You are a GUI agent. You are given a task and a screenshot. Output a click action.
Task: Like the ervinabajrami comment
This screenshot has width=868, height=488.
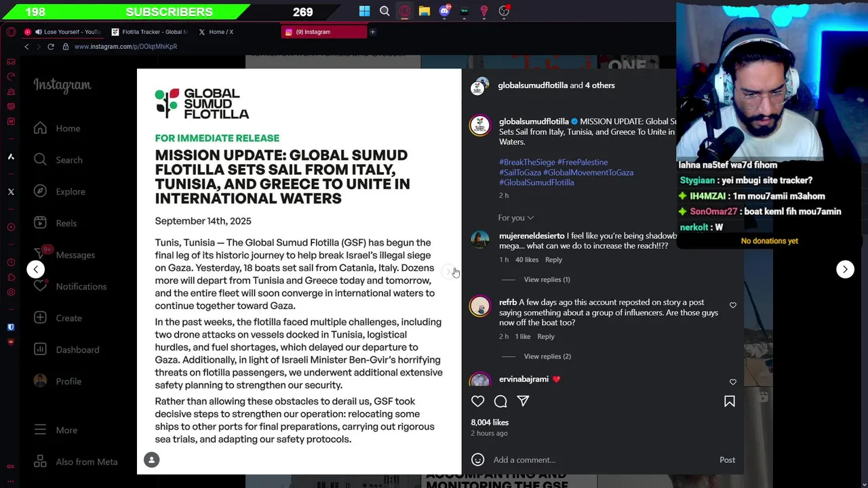(x=733, y=382)
